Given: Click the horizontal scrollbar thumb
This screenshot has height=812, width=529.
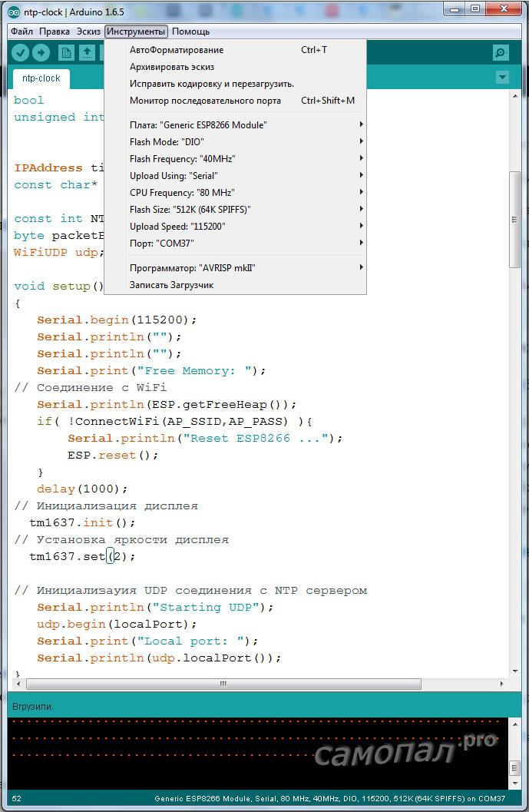Looking at the screenshot, I should (x=223, y=684).
